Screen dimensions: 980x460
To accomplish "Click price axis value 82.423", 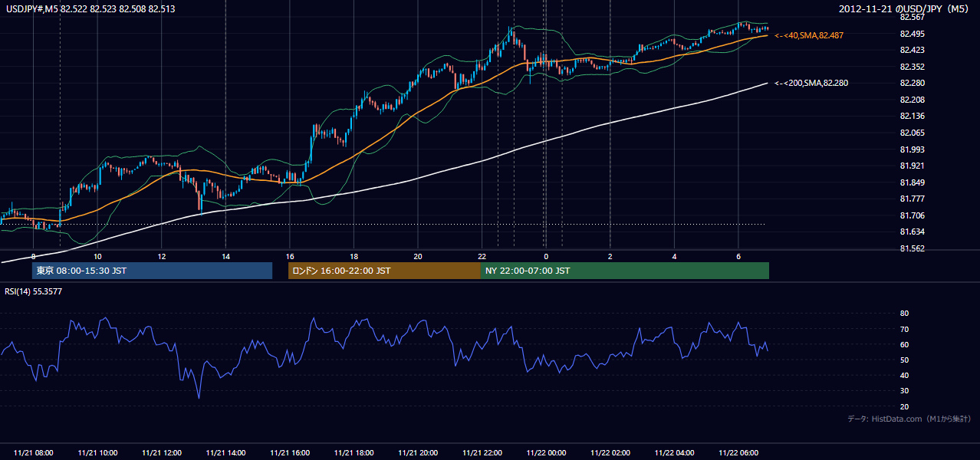I will click(912, 50).
